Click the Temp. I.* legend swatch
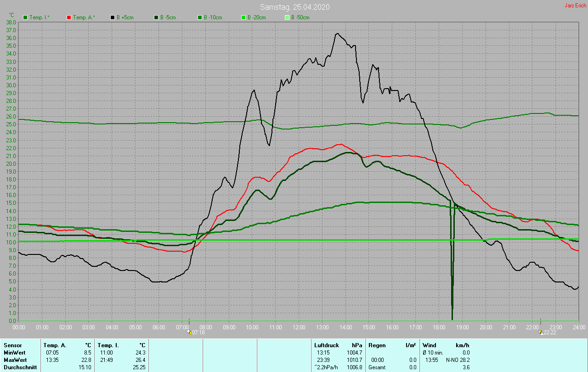588x372 pixels. (25, 17)
